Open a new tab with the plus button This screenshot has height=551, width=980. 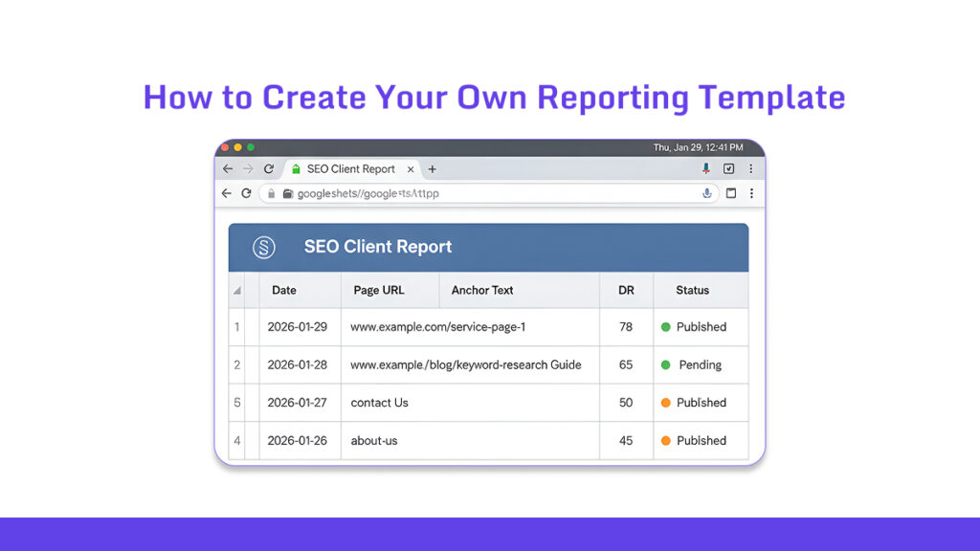point(432,168)
